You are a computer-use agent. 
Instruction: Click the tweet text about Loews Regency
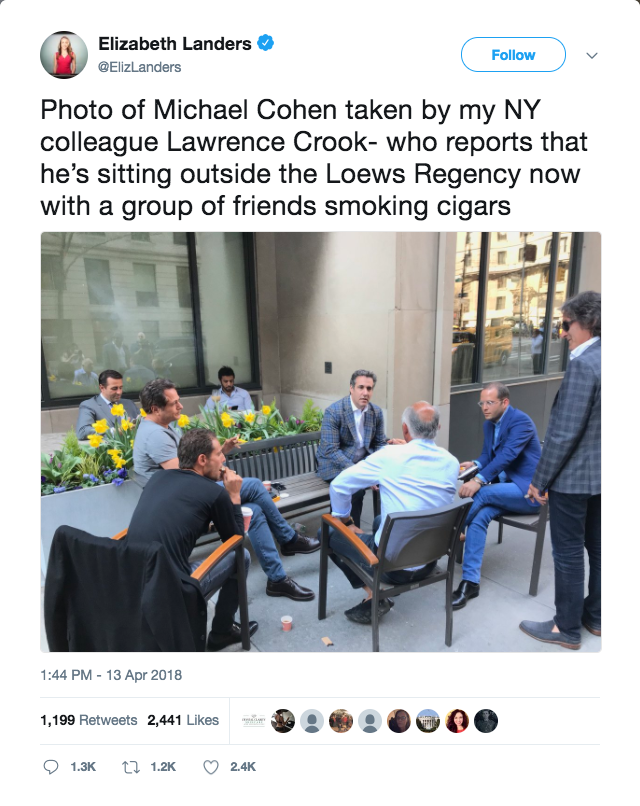click(x=312, y=159)
